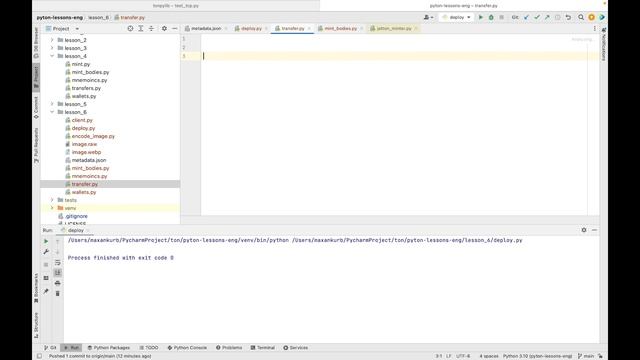
Task: Expand lesson_5 folder
Action: 52,104
